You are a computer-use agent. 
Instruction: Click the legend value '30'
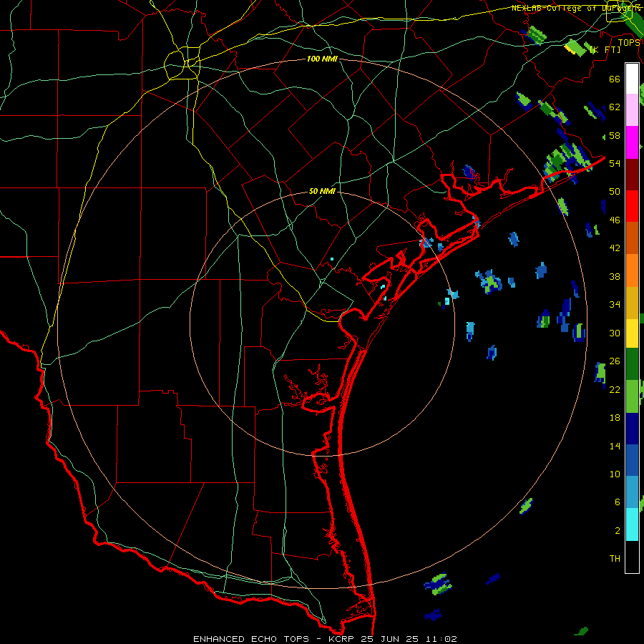615,333
